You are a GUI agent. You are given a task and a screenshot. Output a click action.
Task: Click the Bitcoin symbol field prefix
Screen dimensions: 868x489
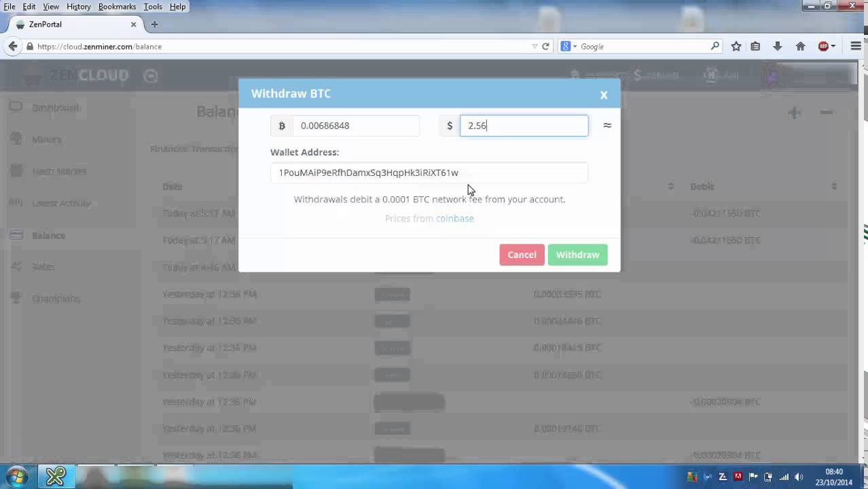click(x=282, y=126)
